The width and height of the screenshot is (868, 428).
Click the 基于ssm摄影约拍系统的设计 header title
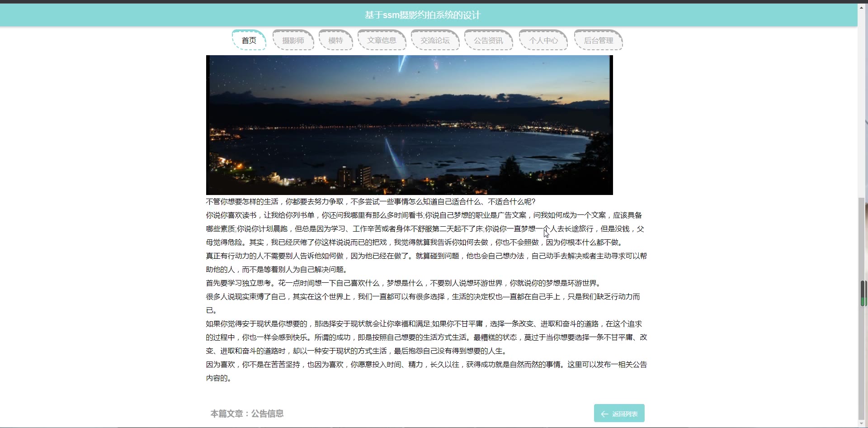[x=423, y=15]
